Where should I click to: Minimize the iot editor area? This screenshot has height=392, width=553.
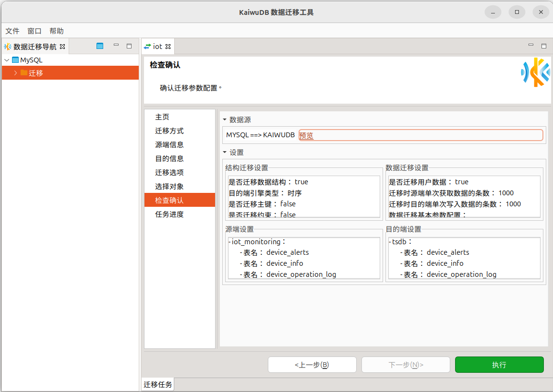[x=531, y=46]
